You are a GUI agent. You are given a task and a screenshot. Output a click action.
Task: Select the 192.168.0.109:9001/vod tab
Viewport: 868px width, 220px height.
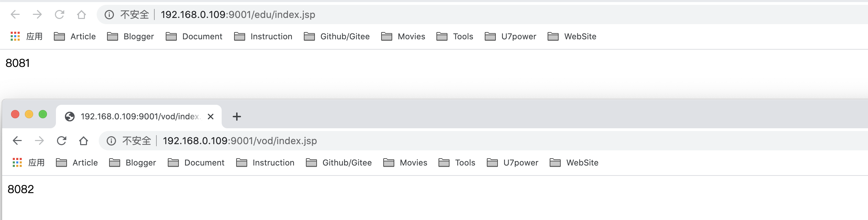pyautogui.click(x=138, y=117)
